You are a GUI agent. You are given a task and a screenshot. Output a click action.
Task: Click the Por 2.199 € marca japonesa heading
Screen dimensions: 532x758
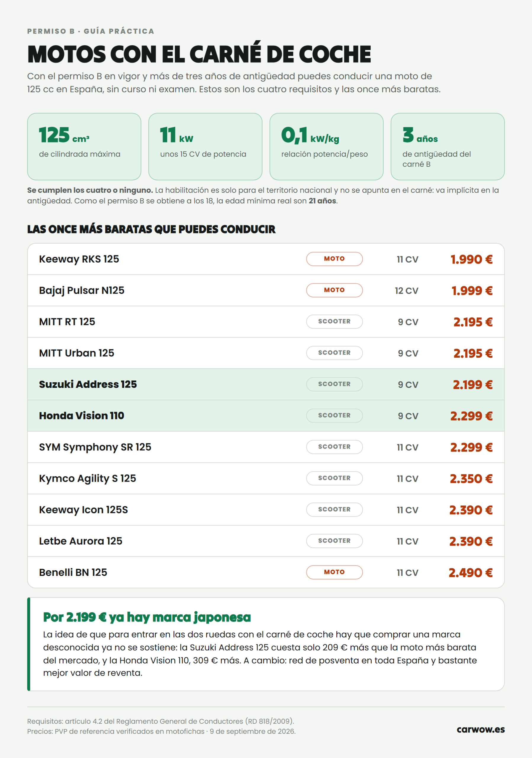click(x=147, y=617)
